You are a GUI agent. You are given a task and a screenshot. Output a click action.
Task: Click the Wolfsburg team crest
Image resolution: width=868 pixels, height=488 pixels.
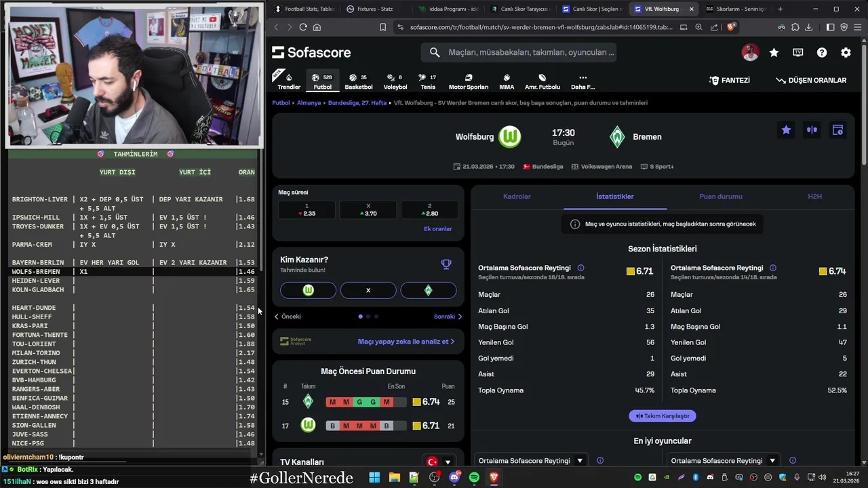coord(509,137)
